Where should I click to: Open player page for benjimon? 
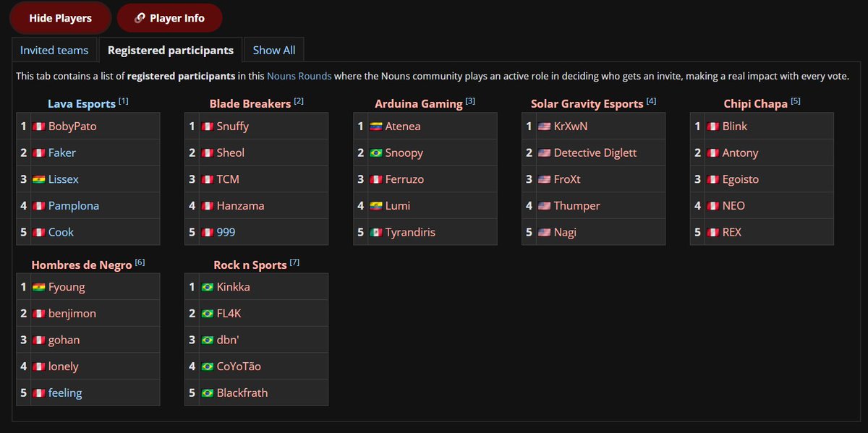72,313
